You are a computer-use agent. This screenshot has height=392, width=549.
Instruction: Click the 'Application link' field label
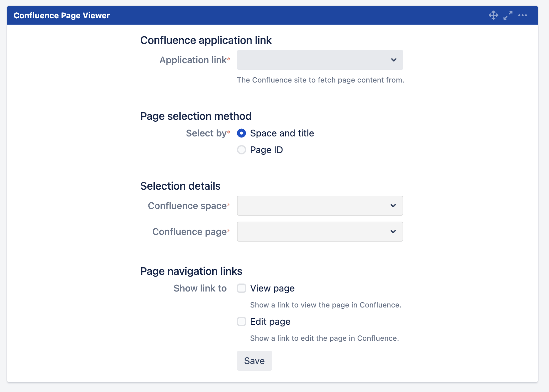(193, 60)
